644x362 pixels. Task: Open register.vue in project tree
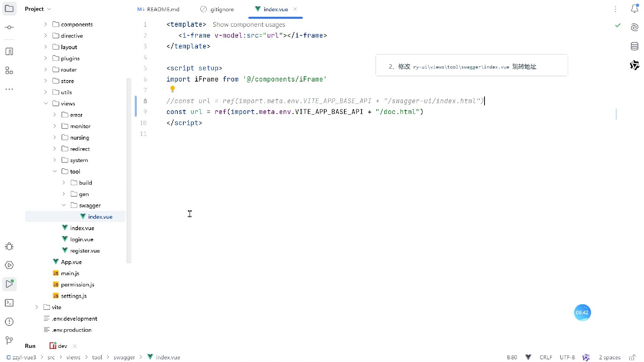[85, 251]
